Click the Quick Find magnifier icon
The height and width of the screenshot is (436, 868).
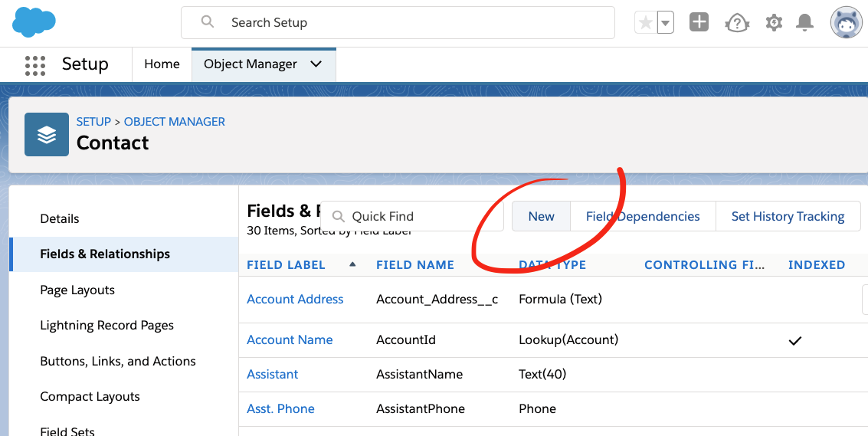[x=338, y=217]
